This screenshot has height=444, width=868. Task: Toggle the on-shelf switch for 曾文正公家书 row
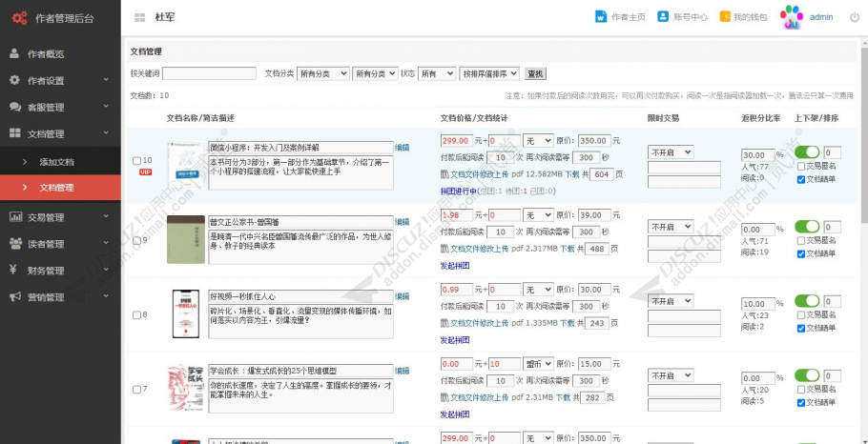point(807,226)
